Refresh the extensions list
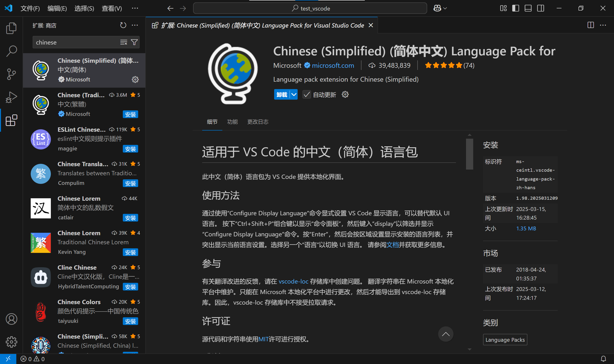 [x=123, y=25]
